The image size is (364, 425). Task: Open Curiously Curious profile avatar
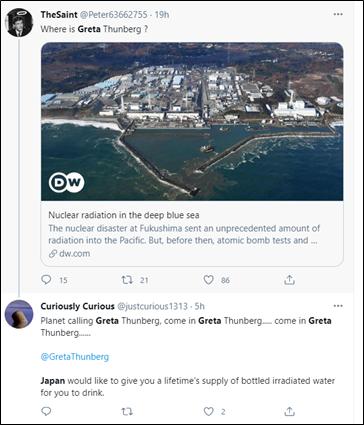point(19,314)
